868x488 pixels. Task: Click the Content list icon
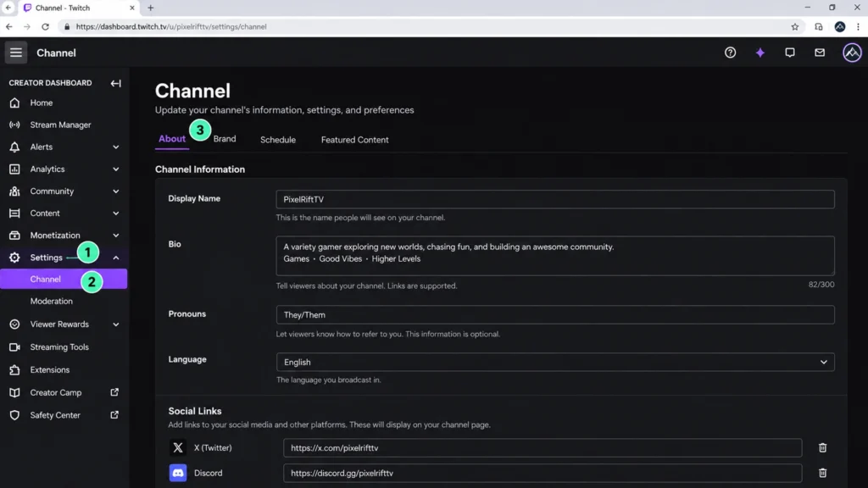pos(14,213)
